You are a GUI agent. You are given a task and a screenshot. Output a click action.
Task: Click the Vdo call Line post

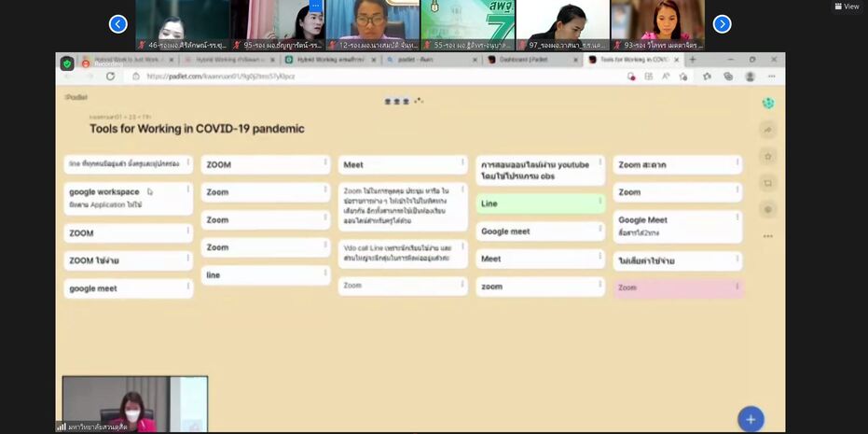[x=403, y=254]
